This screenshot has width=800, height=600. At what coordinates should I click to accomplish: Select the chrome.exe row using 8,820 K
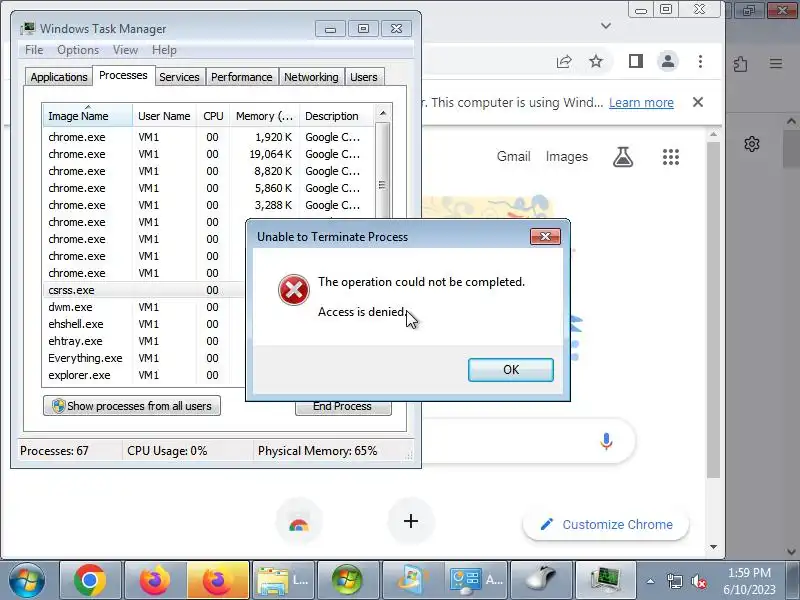click(x=209, y=171)
